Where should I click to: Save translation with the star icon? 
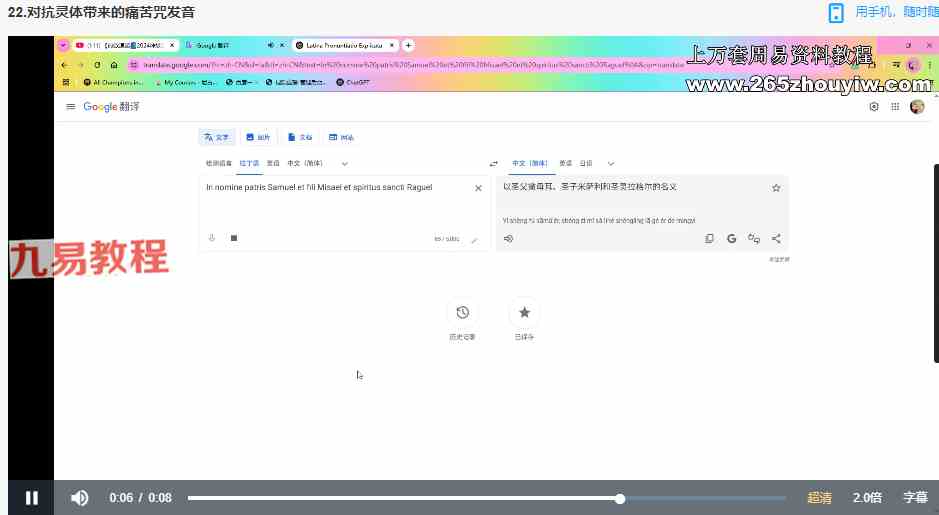[x=775, y=188]
